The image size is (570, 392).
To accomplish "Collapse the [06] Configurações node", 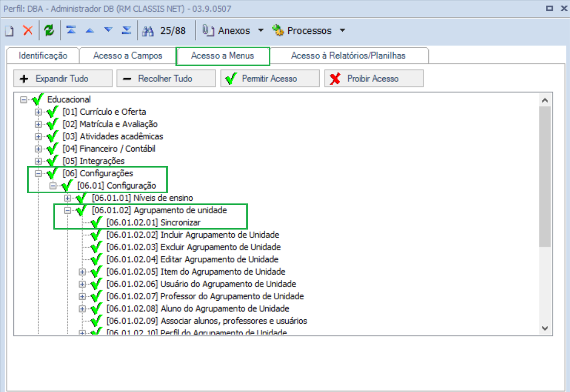I will [38, 173].
